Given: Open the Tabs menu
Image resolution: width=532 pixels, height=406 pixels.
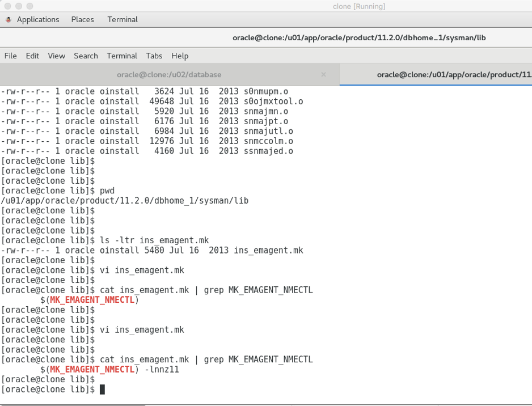Looking at the screenshot, I should pyautogui.click(x=154, y=56).
